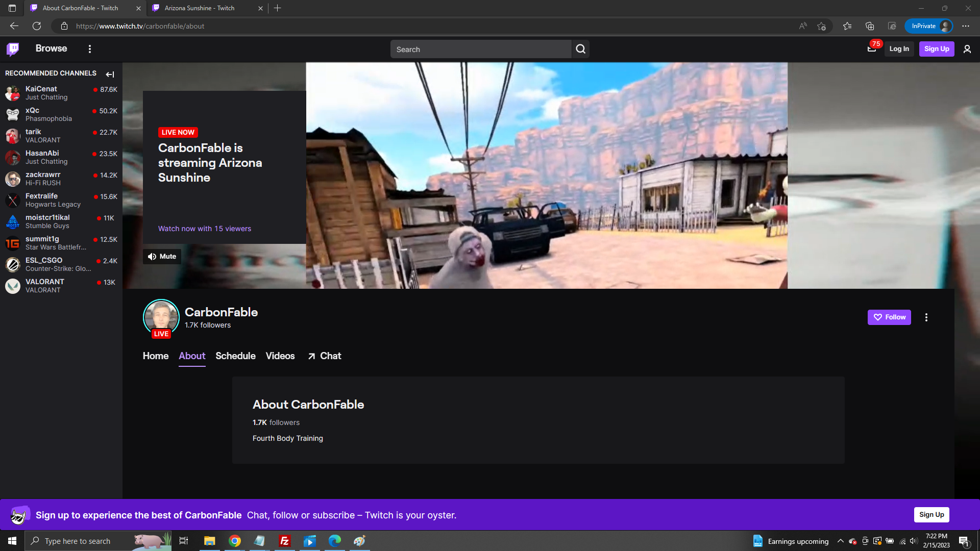
Task: Open the three-dot menu next to Browse
Action: pos(90,49)
